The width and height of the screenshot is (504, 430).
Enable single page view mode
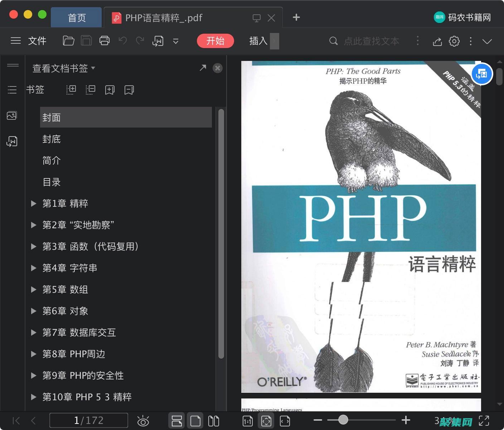[x=195, y=420]
